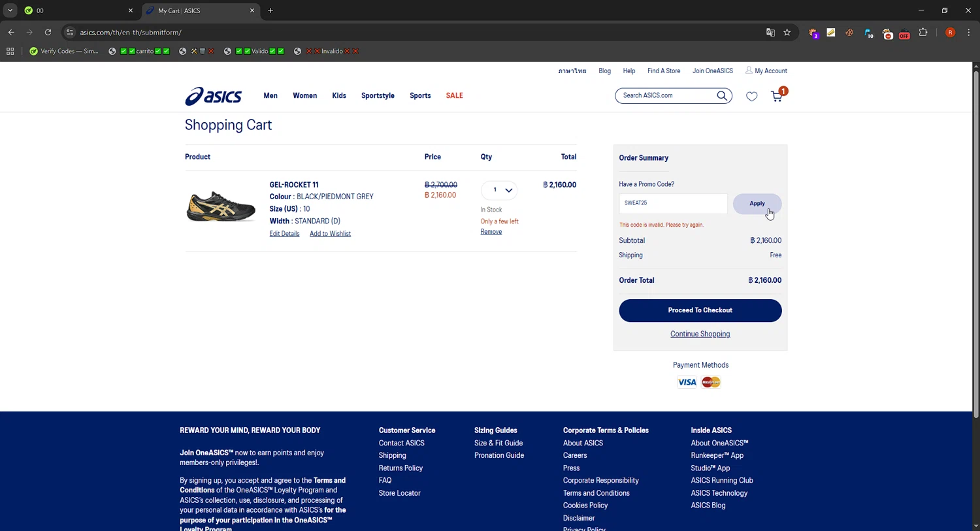
Task: Open the GEL-ROCKET 11 product name
Action: (x=294, y=185)
